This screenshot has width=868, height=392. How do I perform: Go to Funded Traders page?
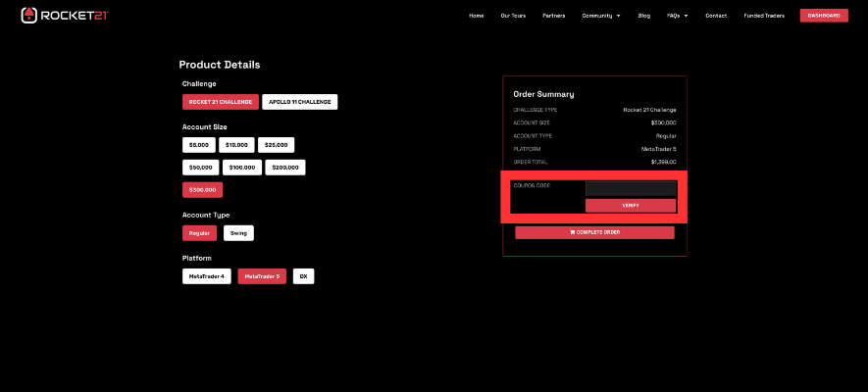(x=764, y=16)
